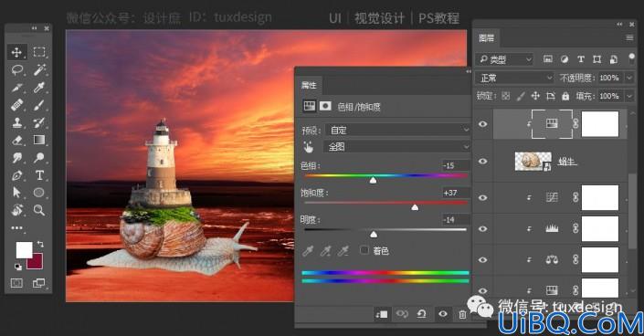Open the opacity 不透明度 dropdown arrow
The height and width of the screenshot is (336, 644).
pos(629,78)
